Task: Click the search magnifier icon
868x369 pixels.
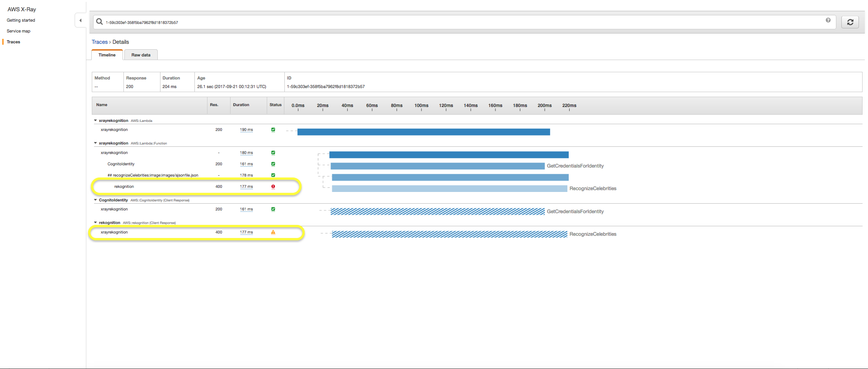Action: pos(99,22)
